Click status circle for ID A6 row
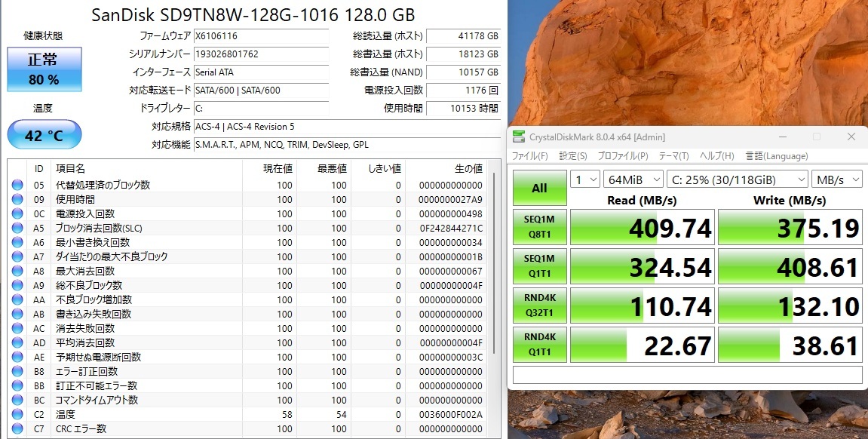The width and height of the screenshot is (868, 439). click(x=17, y=242)
